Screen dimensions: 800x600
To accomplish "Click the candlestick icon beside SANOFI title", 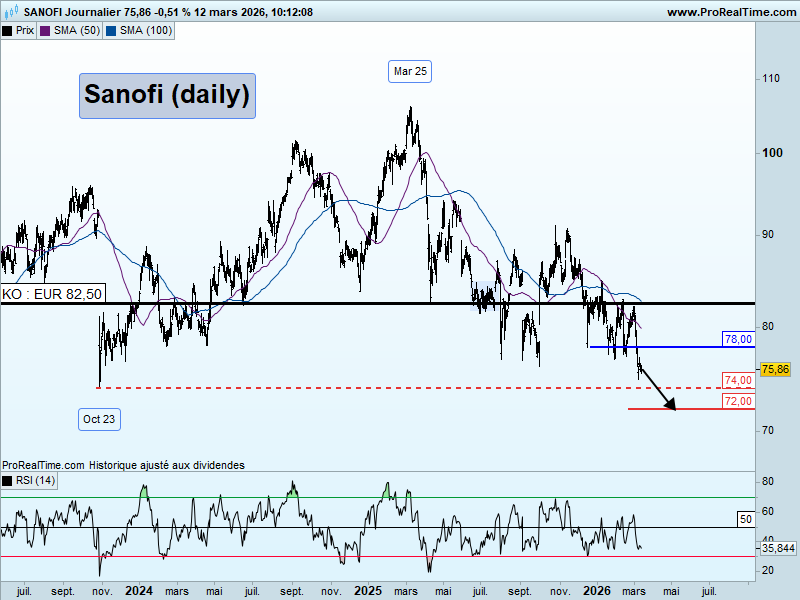I will point(12,11).
